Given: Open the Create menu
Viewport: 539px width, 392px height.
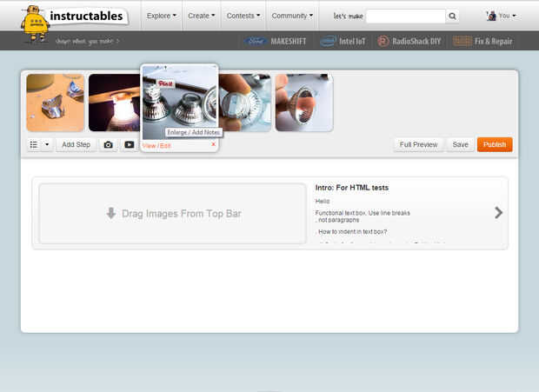Looking at the screenshot, I should (201, 16).
